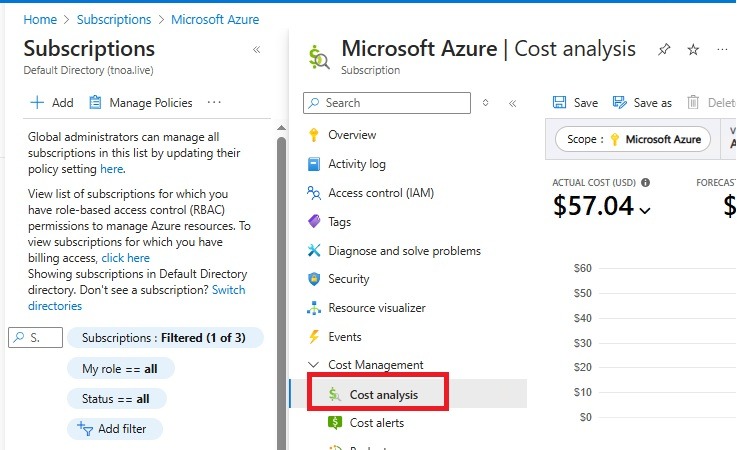Pin the Cost analysis page
The image size is (737, 450).
[x=664, y=49]
